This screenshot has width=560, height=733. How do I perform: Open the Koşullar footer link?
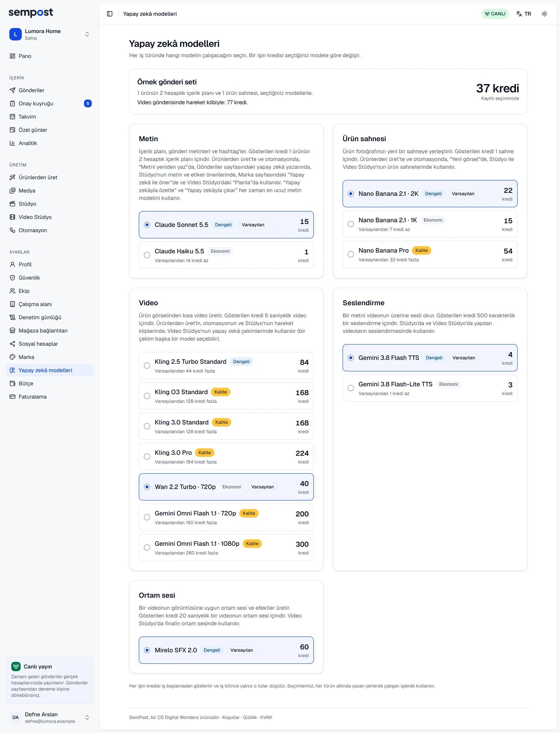pyautogui.click(x=231, y=717)
